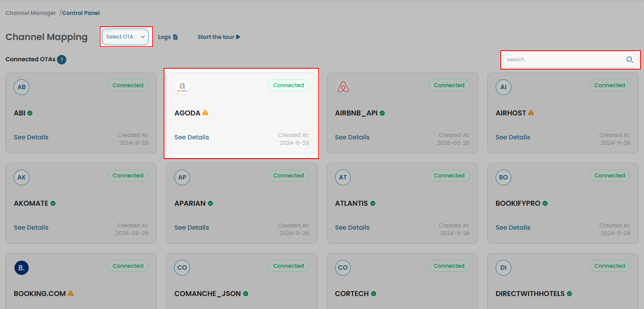Click the Connected OTAs help icon
644x309 pixels.
click(62, 60)
